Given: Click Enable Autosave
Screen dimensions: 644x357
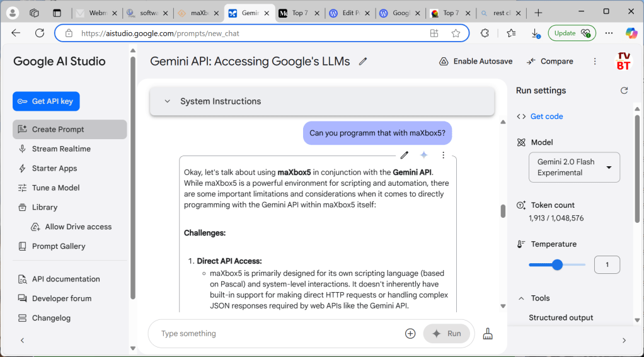Looking at the screenshot, I should 476,62.
